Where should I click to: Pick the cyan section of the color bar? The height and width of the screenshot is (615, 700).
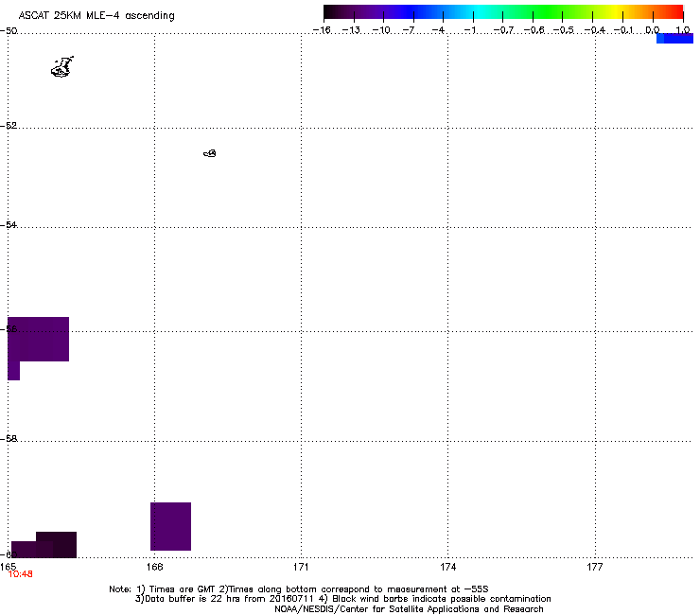tap(478, 12)
